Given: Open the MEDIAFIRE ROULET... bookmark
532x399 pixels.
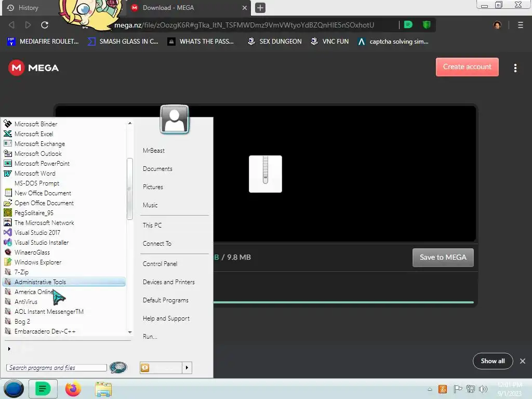Looking at the screenshot, I should pos(43,42).
